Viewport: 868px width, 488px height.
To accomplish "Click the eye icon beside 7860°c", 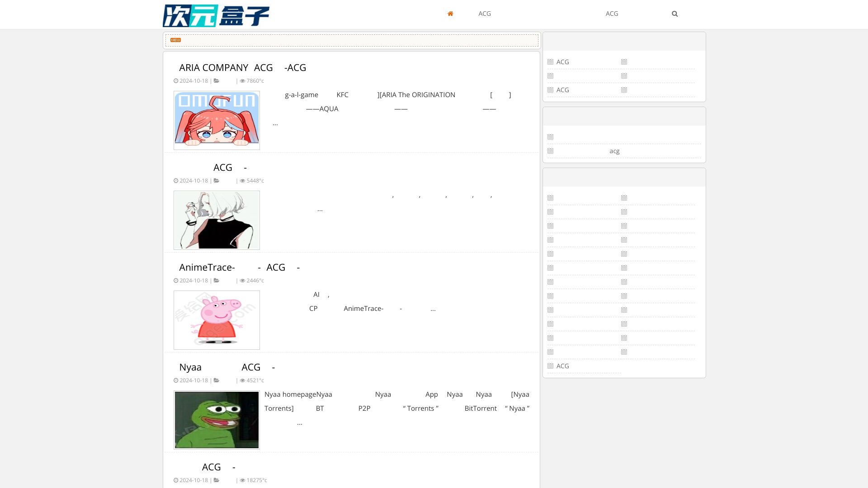I will click(x=242, y=81).
